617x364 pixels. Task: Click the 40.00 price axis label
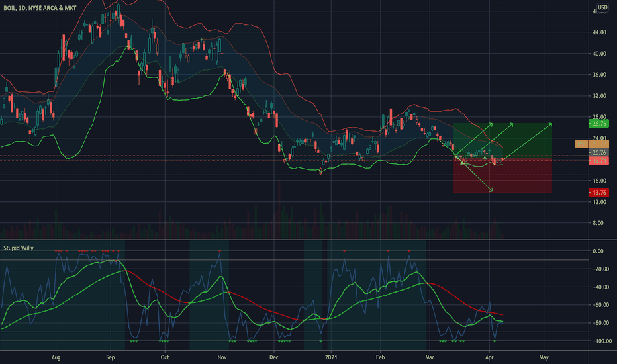tap(599, 54)
